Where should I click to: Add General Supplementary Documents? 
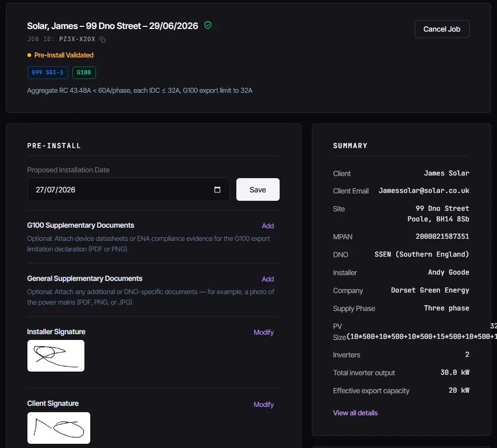[x=267, y=279]
